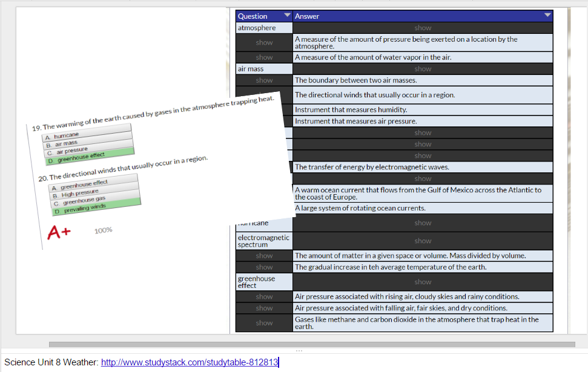This screenshot has height=372, width=588.
Task: Reveal the hidden answer for air mass
Action: (423, 69)
